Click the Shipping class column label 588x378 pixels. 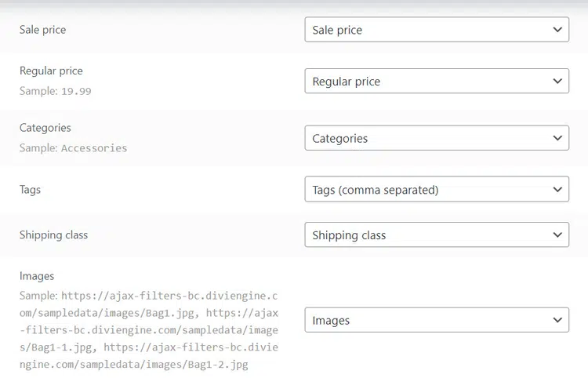coord(53,235)
